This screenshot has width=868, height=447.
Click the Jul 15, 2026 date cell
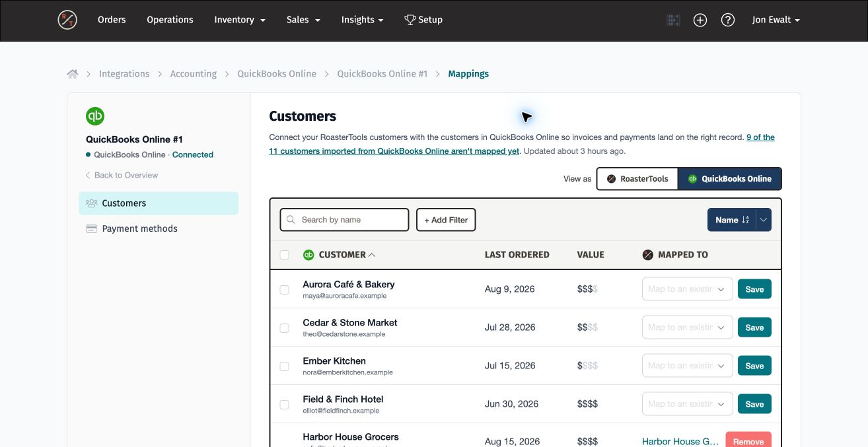510,366
